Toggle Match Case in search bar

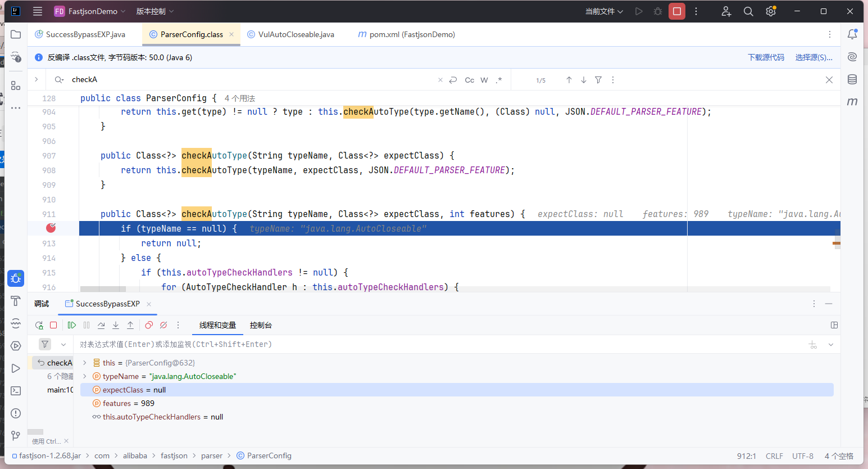[469, 80]
